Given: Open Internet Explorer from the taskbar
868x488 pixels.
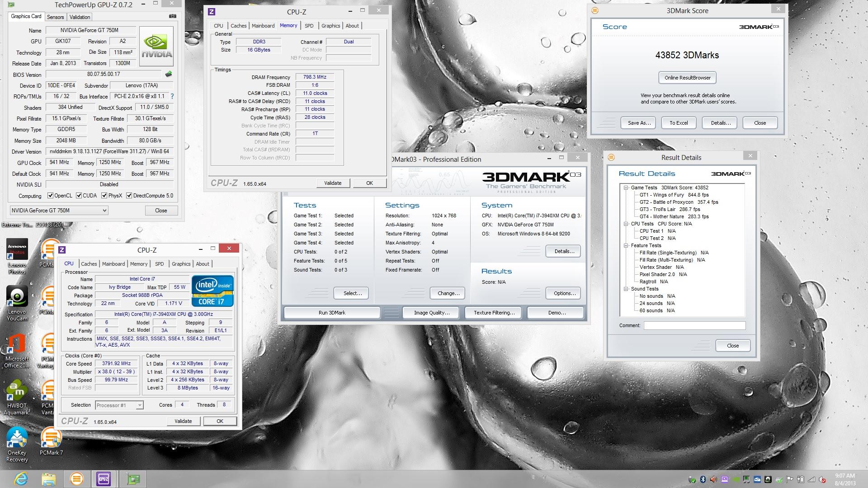Looking at the screenshot, I should (x=21, y=479).
